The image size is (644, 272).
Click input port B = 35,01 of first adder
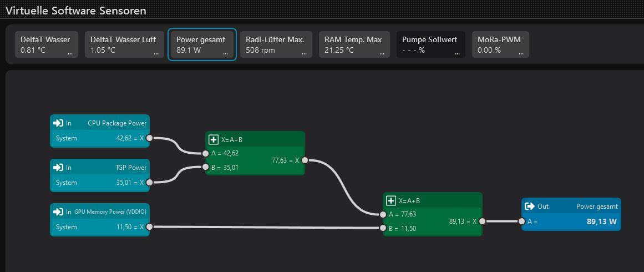tap(205, 167)
